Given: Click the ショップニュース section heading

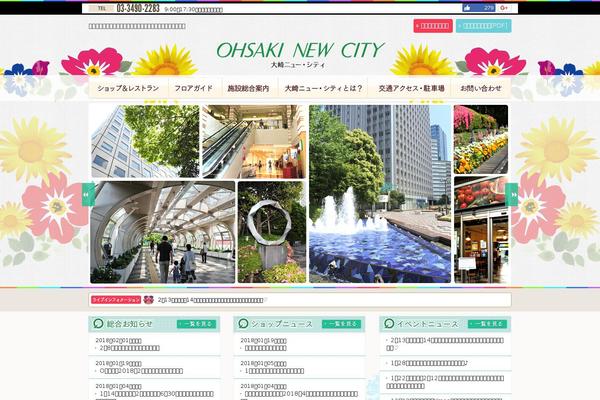Looking at the screenshot, I should pyautogui.click(x=282, y=324).
